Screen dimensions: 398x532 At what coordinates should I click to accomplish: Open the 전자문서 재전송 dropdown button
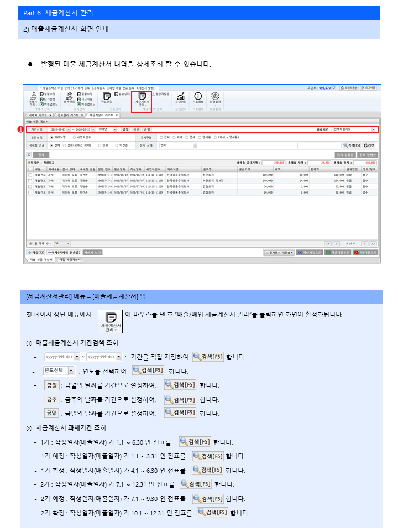coord(279,253)
